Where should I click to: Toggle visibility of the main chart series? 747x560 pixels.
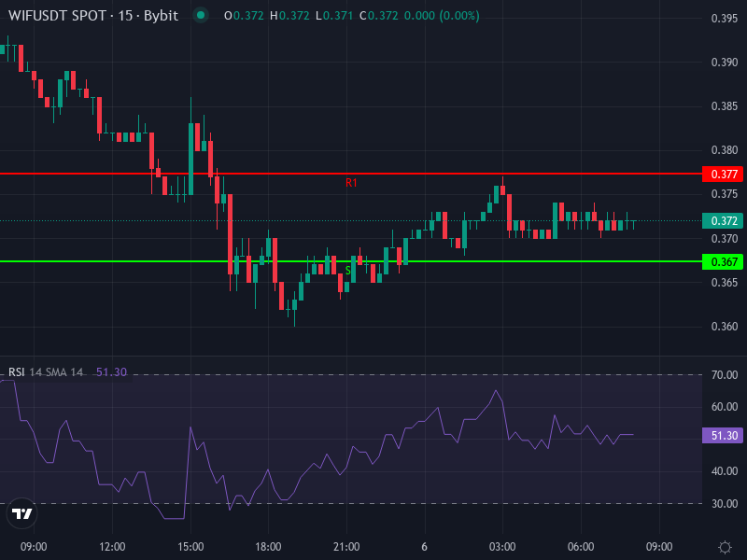point(200,16)
